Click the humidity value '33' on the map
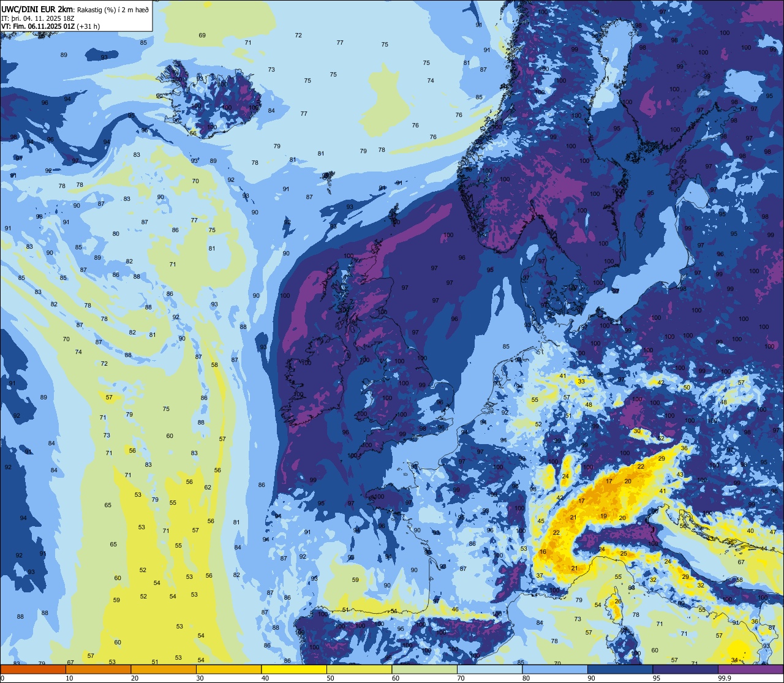784x683 pixels. click(581, 381)
